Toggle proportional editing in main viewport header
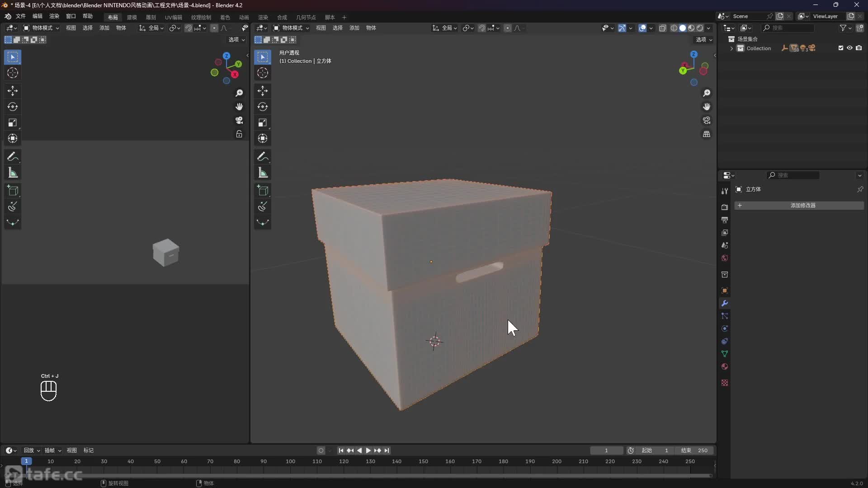This screenshot has height=488, width=868. point(508,28)
